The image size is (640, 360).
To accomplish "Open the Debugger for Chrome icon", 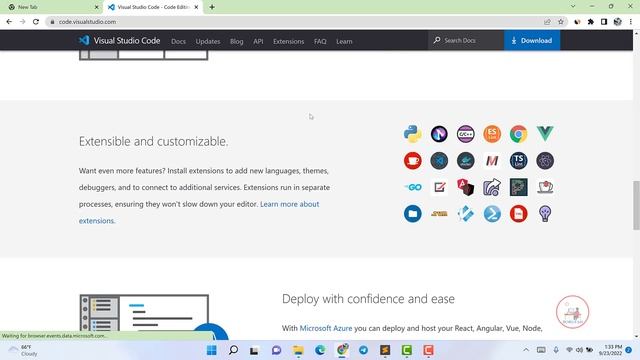I will [x=518, y=134].
